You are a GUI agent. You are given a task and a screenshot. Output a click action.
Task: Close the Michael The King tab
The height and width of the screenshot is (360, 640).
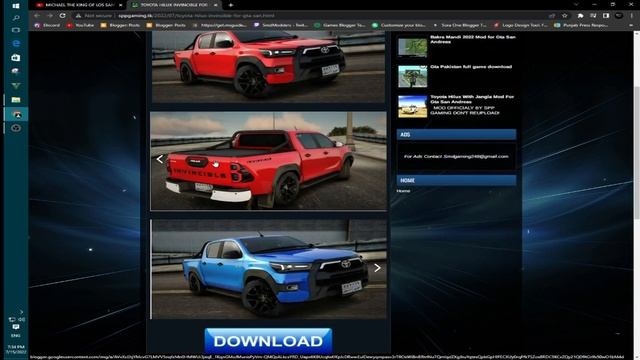coord(121,5)
